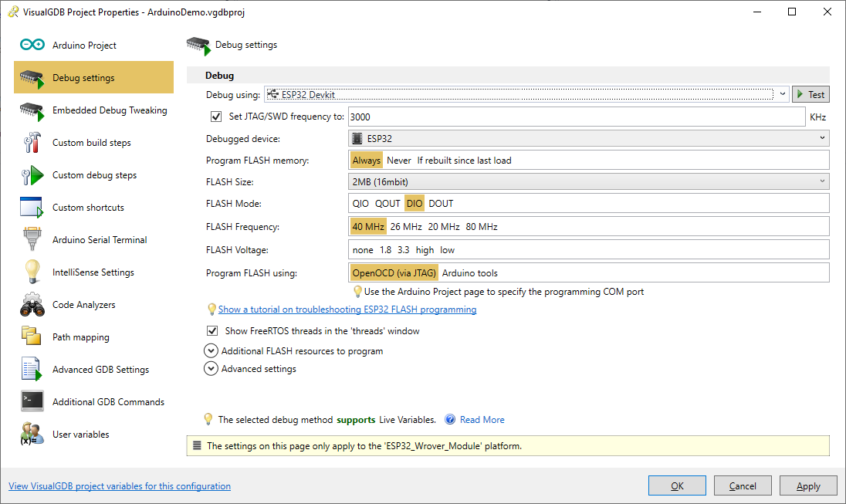Select high FLASH voltage
Screen dimensions: 846x504
point(425,250)
